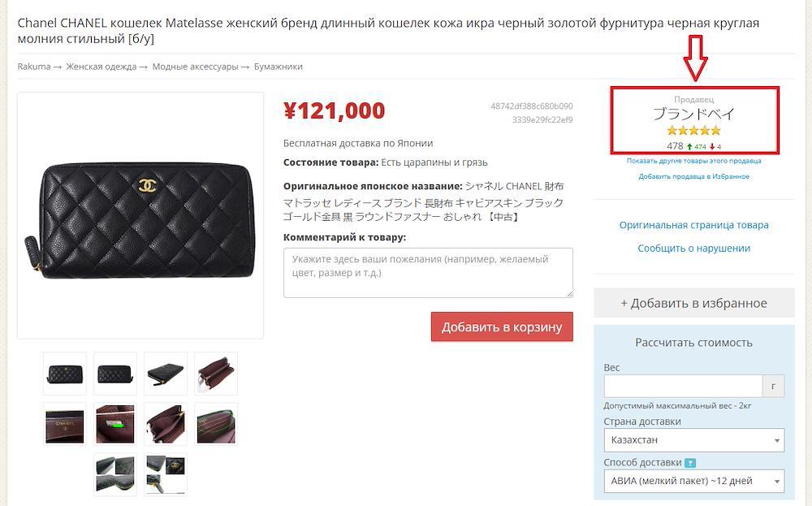Click the green positive reviews arrow

(x=689, y=146)
